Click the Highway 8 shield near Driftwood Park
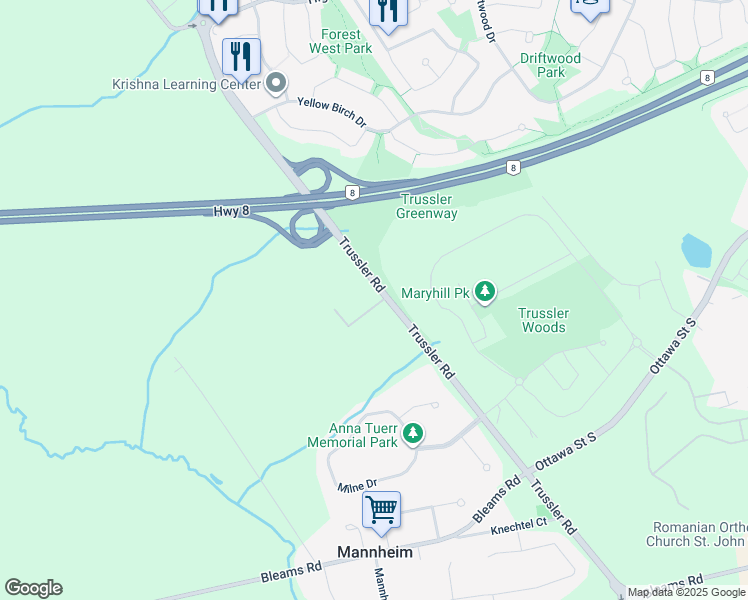The width and height of the screenshot is (748, 600). [707, 78]
